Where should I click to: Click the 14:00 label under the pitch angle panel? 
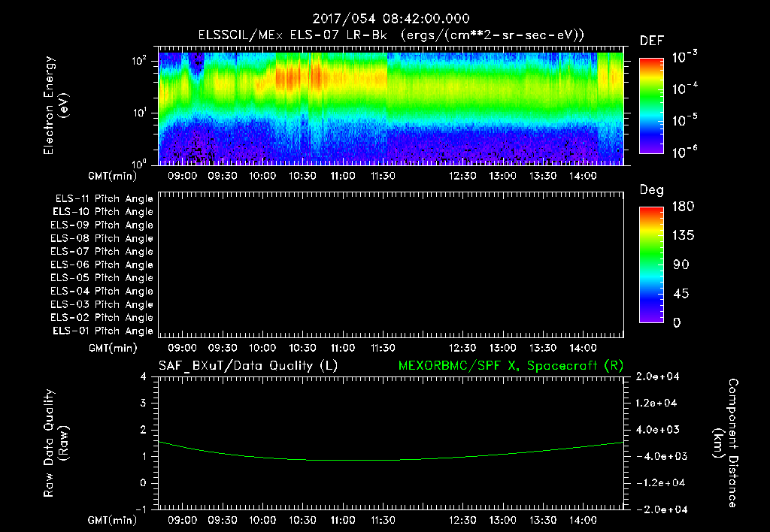click(x=583, y=349)
